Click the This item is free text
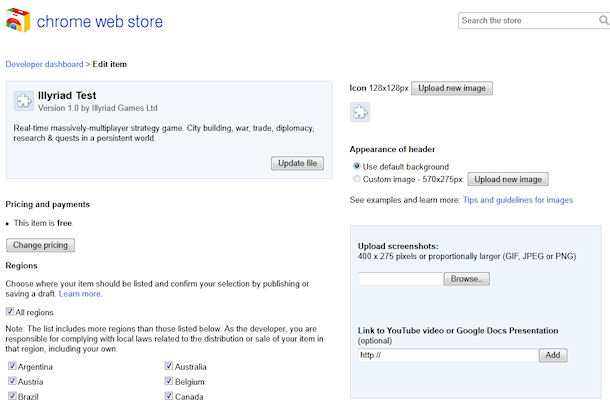Image resolution: width=610 pixels, height=405 pixels. click(x=43, y=223)
